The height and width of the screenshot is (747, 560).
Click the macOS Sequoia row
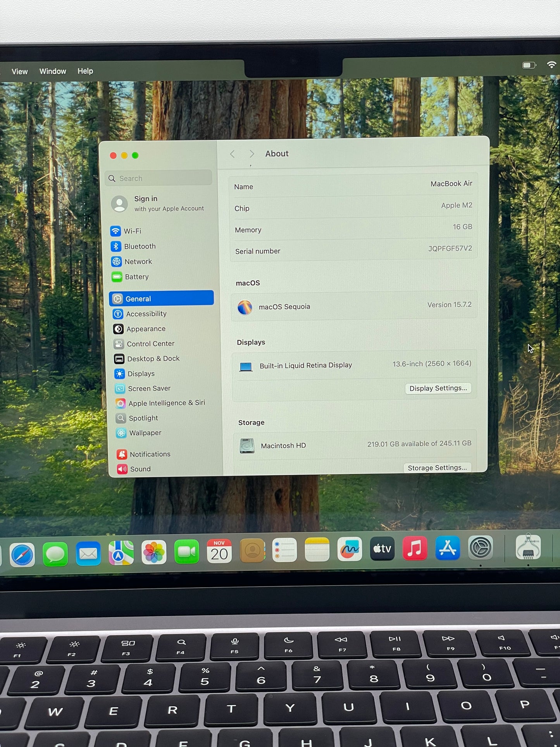click(x=354, y=306)
